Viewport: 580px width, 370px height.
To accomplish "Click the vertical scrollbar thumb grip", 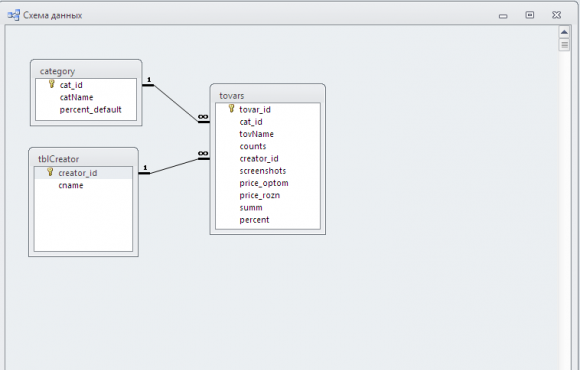I will [x=564, y=45].
